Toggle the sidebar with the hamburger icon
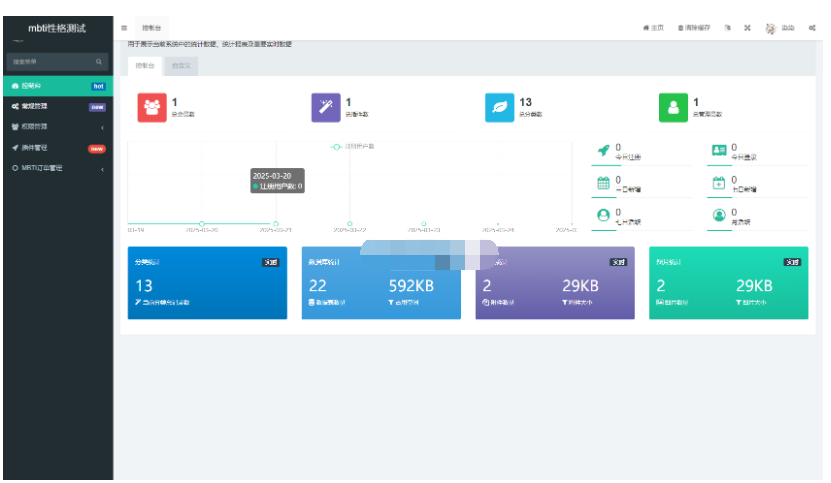Viewport: 831px width, 483px height. coord(124,27)
